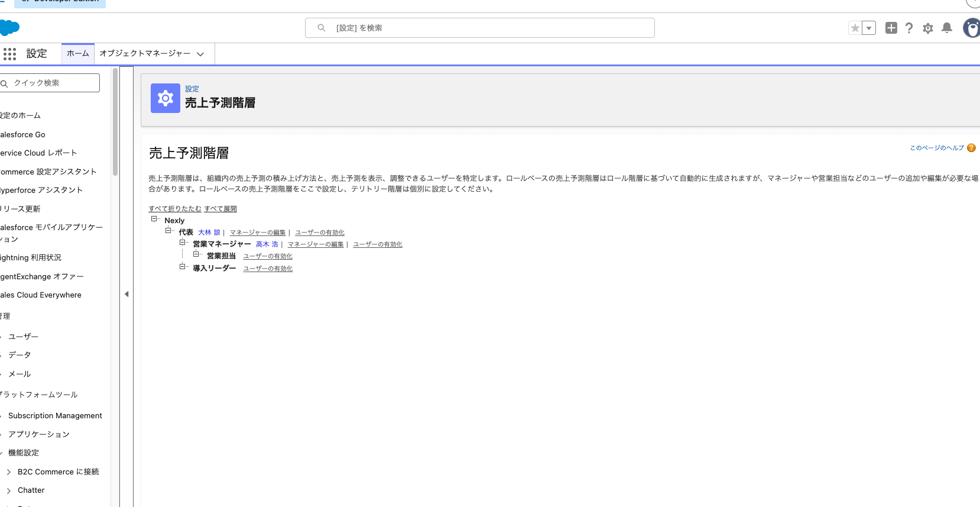Open the favorites list dropdown arrow
980x507 pixels.
(869, 28)
